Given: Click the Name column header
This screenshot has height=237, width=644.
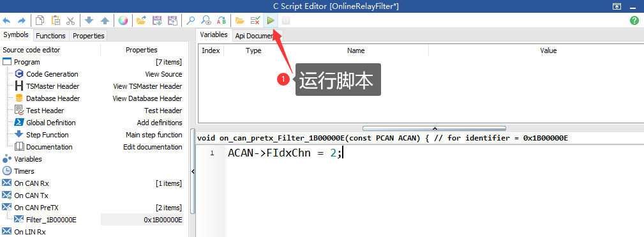Looking at the screenshot, I should click(x=356, y=50).
